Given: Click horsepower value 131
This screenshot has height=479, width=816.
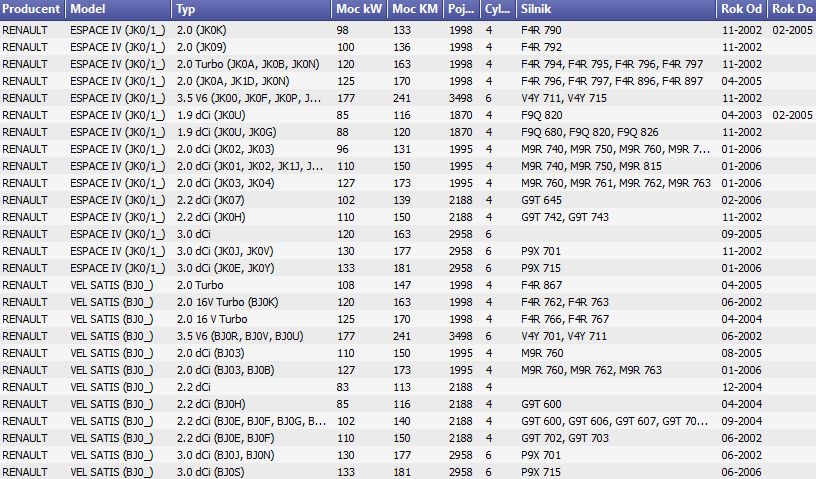Looking at the screenshot, I should tap(402, 149).
